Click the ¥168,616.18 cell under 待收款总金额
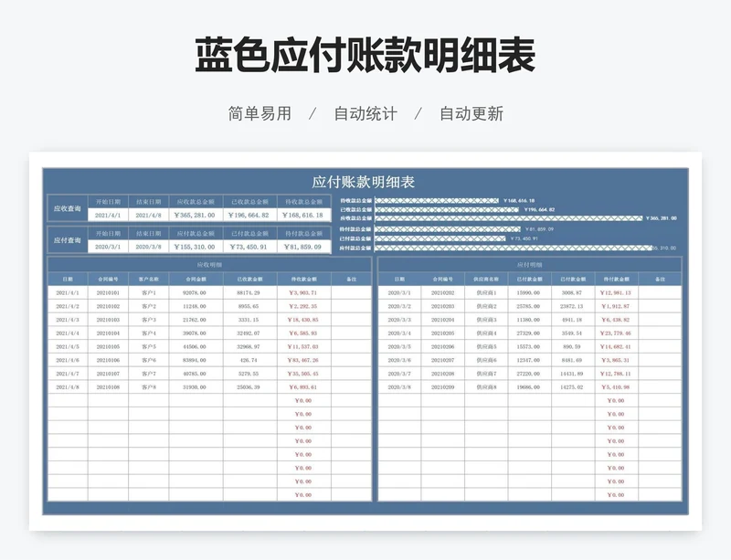 click(304, 215)
